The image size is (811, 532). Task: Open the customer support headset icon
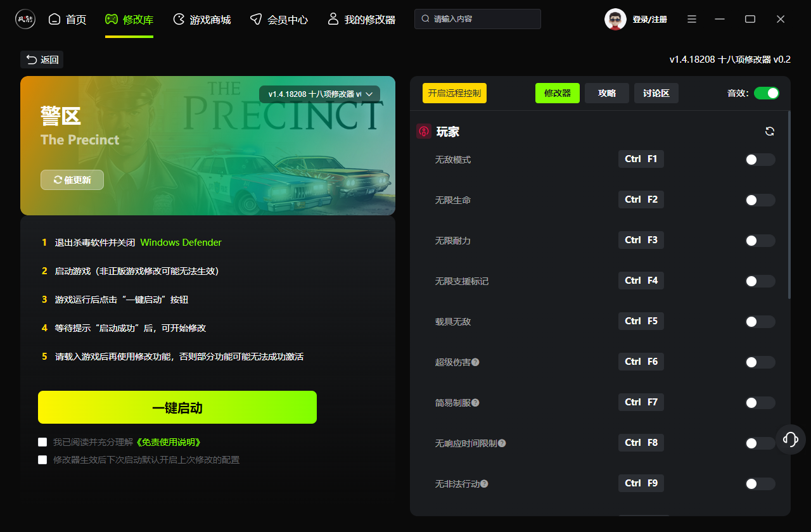[x=791, y=440]
